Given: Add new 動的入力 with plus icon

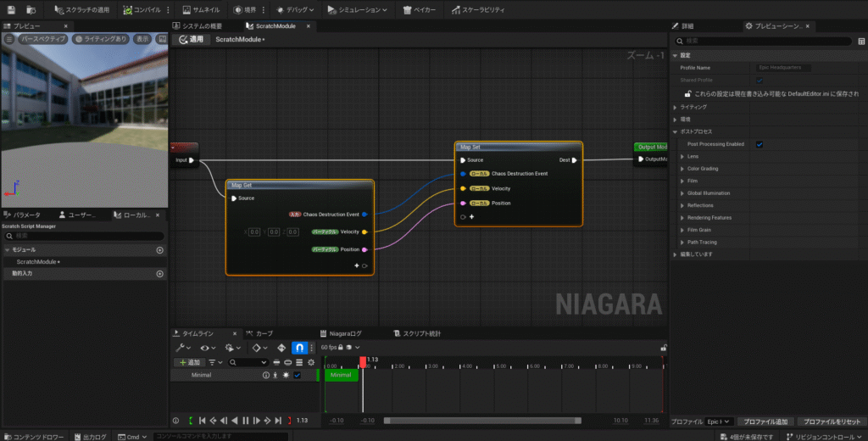Looking at the screenshot, I should point(160,274).
